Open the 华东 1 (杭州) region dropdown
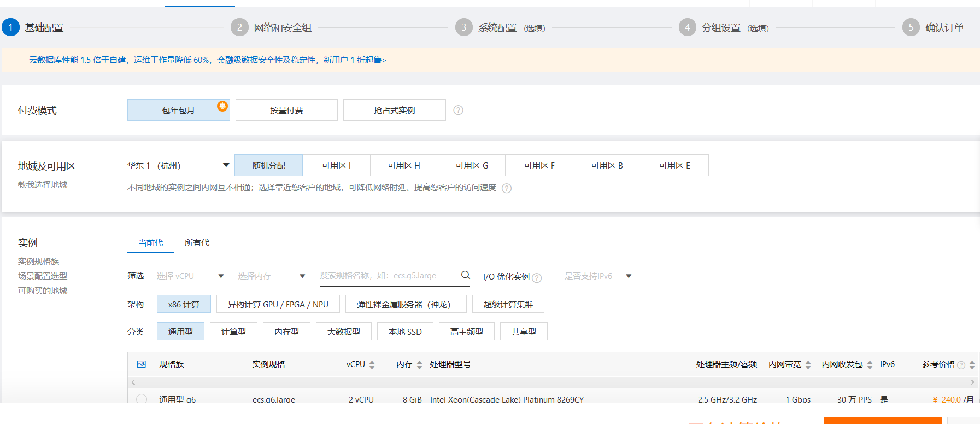This screenshot has width=980, height=424. [x=178, y=165]
